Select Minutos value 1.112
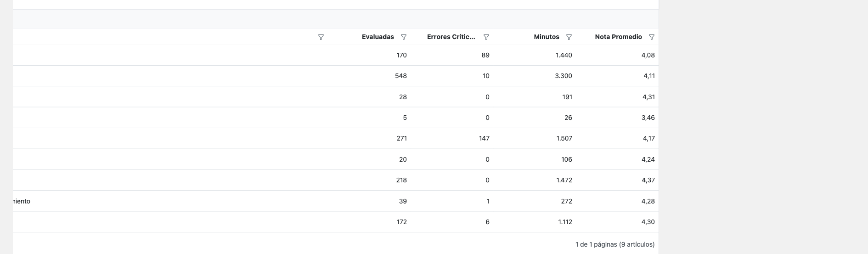Viewport: 868px width, 254px height. [x=565, y=222]
